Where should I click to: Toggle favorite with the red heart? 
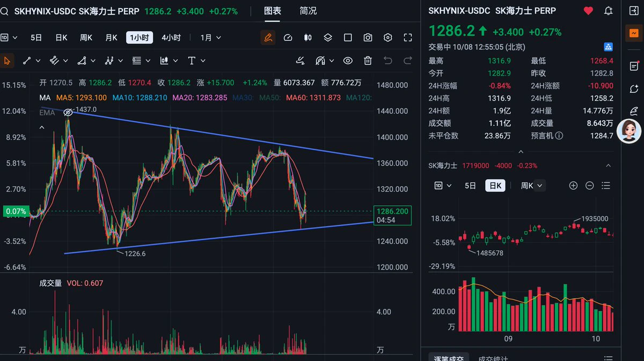(588, 11)
